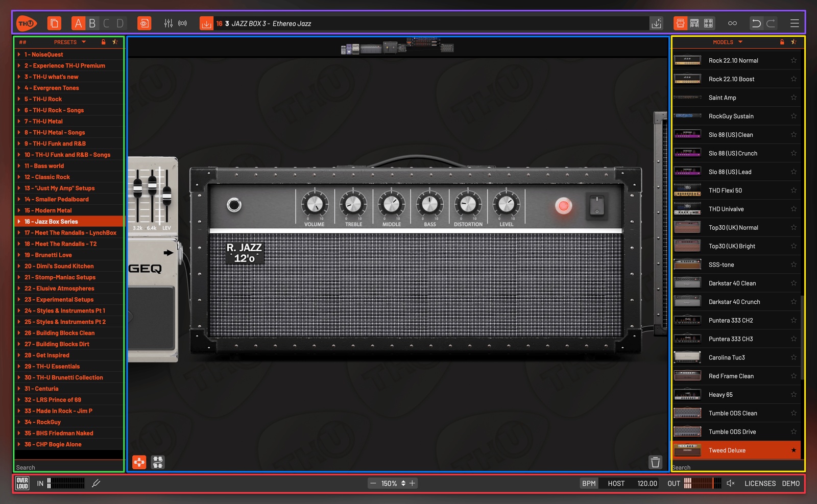
Task: Select sound variation A
Action: click(x=78, y=23)
